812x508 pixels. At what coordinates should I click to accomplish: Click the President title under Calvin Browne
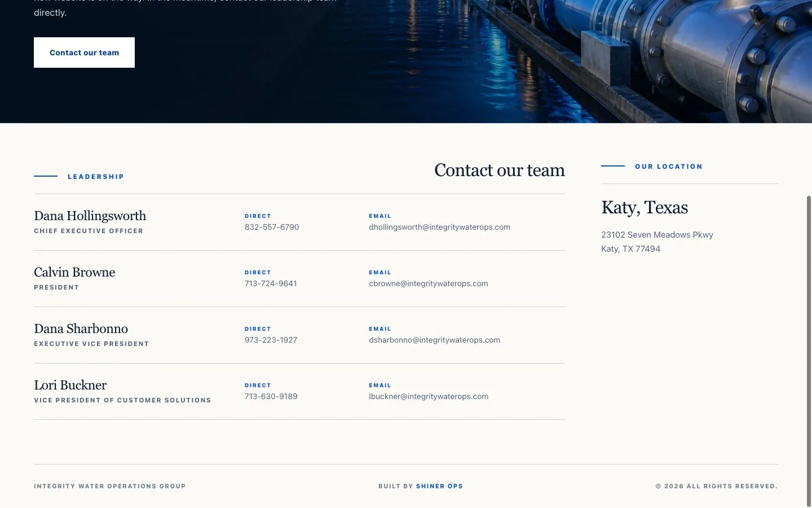(56, 287)
